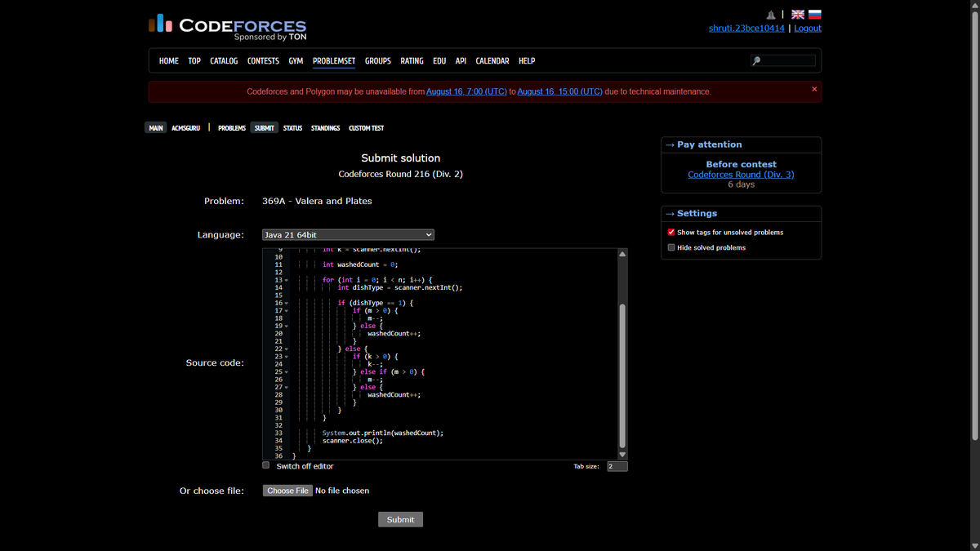Open HOME in main navigation

coord(169,61)
